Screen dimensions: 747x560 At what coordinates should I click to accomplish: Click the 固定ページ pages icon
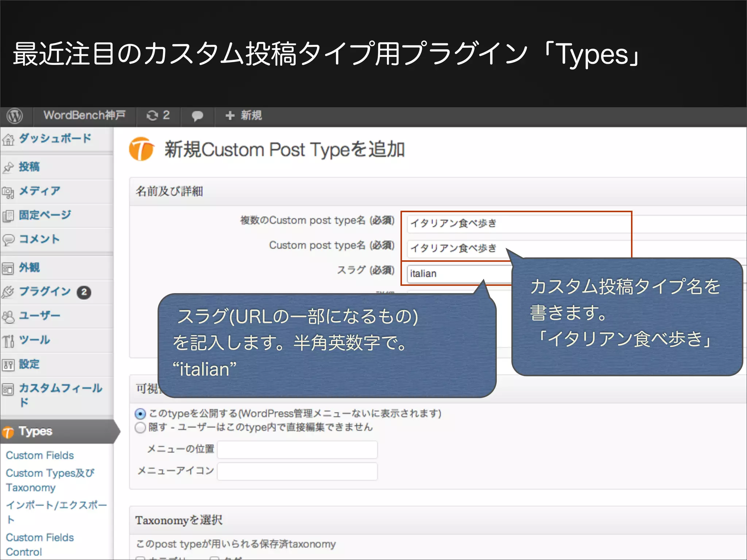click(x=8, y=216)
